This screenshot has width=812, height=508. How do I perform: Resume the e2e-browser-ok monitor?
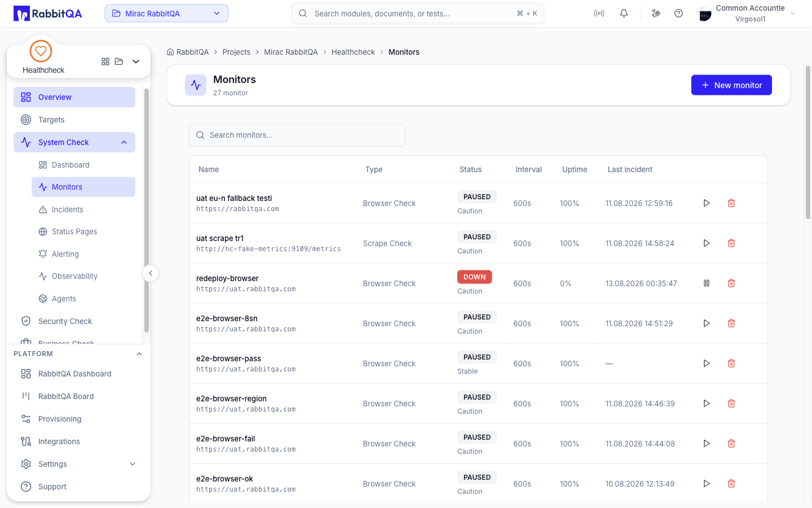[707, 484]
